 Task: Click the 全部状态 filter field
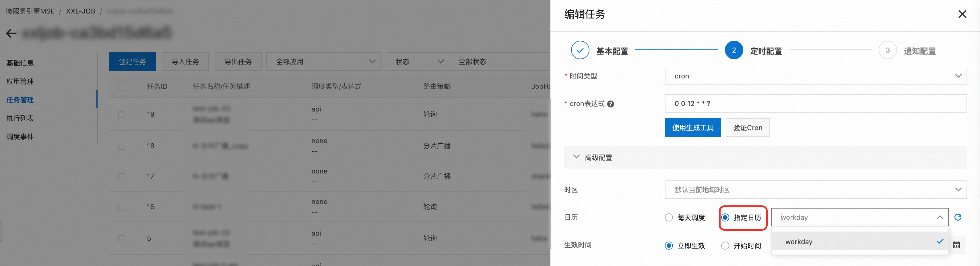click(500, 62)
